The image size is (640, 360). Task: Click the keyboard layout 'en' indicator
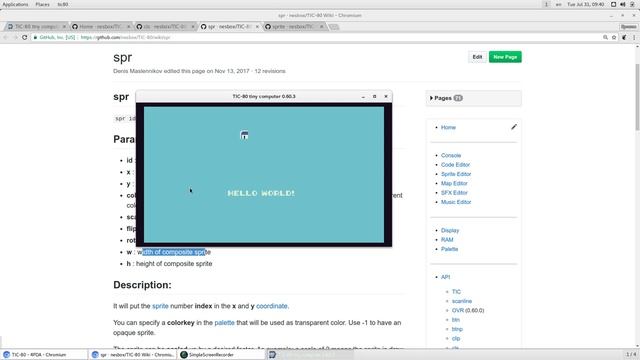(x=558, y=4)
